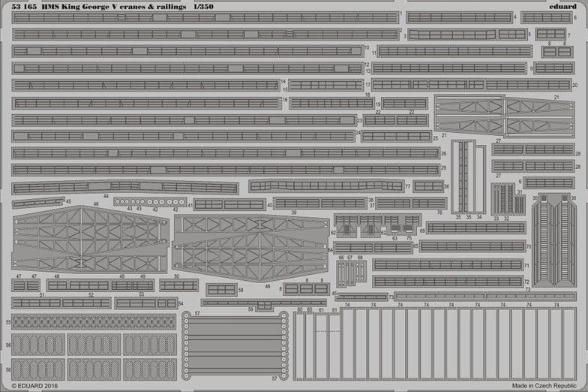Image resolution: width=588 pixels, height=392 pixels.
Task: Click the top-left mesh panel beside label 56
Action: pyautogui.click(x=39, y=345)
